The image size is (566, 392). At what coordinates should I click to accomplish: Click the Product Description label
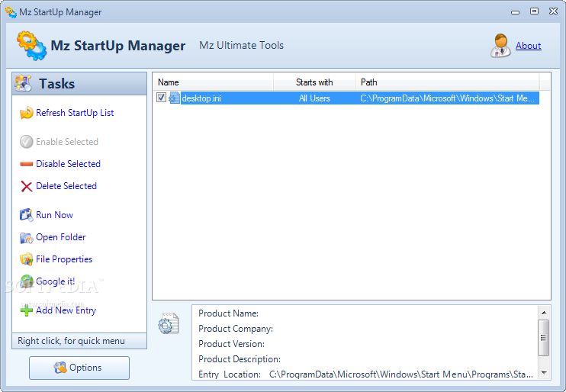(240, 359)
